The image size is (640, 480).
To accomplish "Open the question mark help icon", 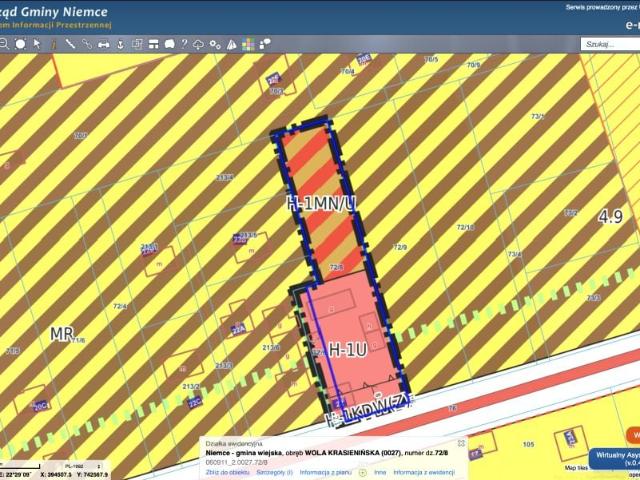I will 184,44.
